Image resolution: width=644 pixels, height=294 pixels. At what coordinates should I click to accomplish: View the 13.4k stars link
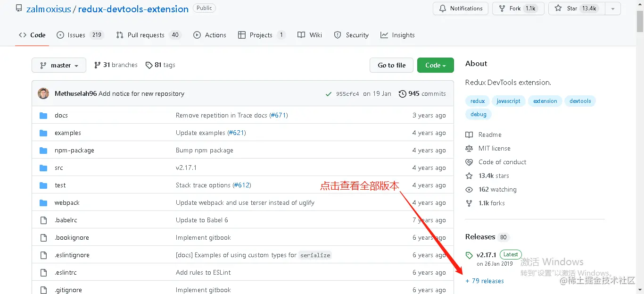pyautogui.click(x=487, y=176)
